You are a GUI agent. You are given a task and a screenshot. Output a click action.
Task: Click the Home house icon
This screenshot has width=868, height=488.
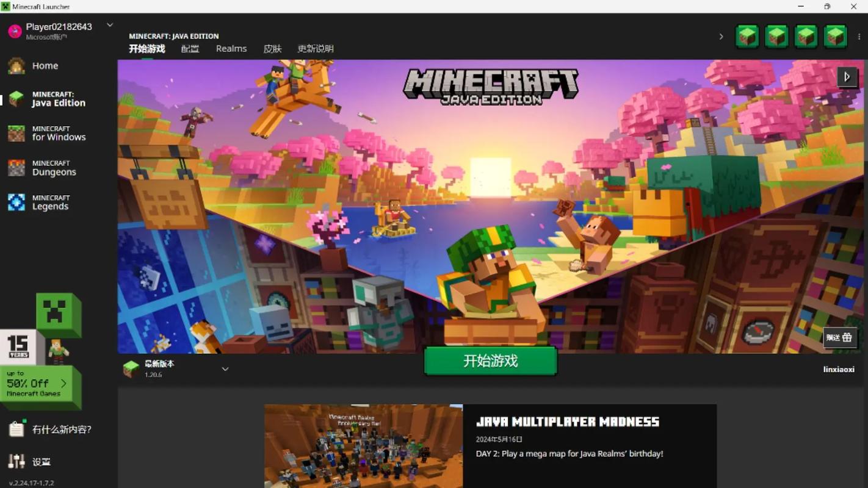click(16, 65)
